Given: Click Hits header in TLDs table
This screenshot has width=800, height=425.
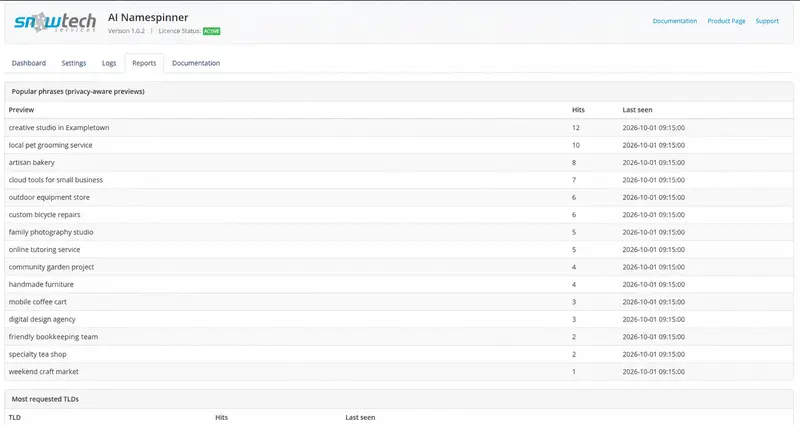Looking at the screenshot, I should (x=221, y=417).
